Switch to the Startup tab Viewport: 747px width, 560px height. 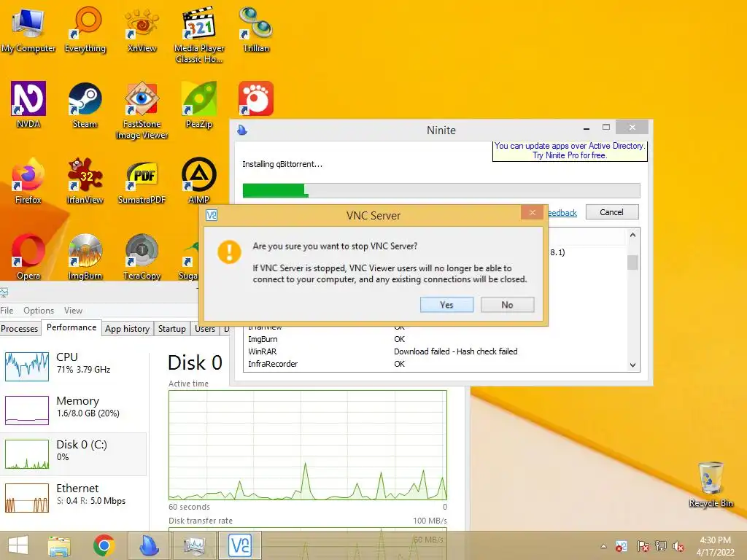tap(172, 329)
